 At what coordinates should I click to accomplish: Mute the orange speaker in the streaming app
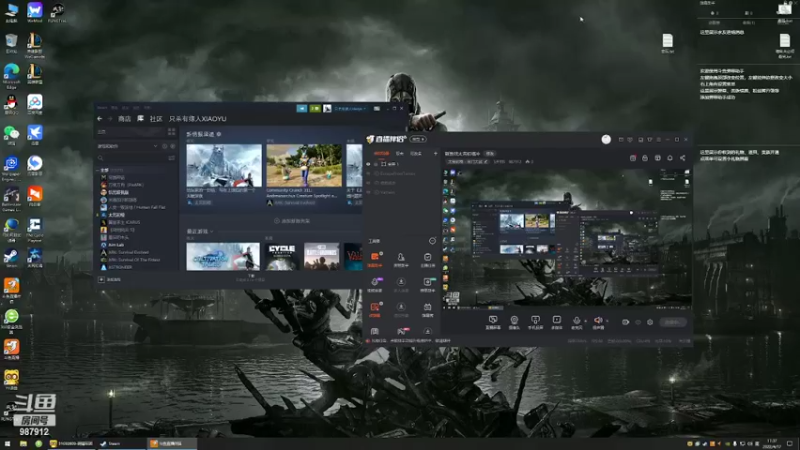[x=598, y=322]
